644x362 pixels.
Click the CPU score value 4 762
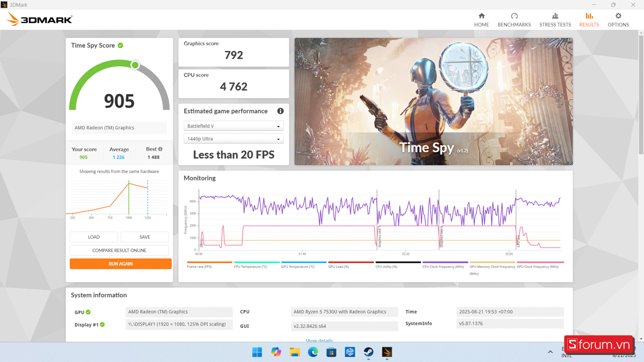[x=233, y=86]
